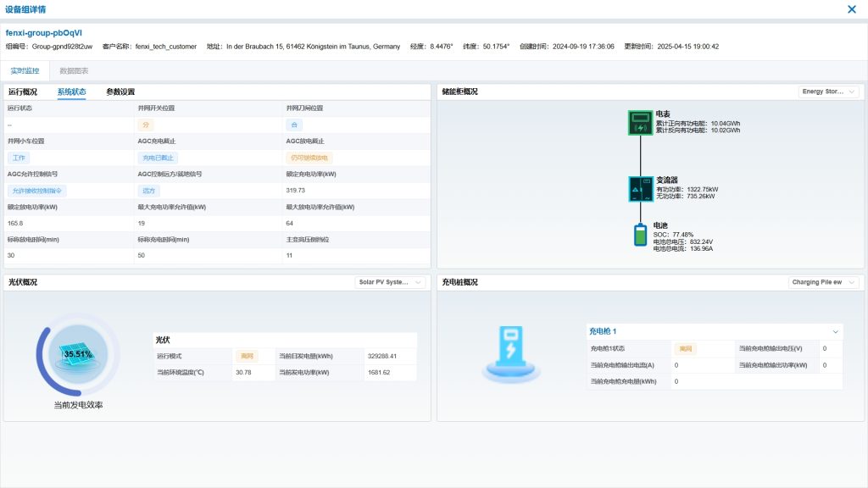The width and height of the screenshot is (868, 488).
Task: Open the Solar PV System dropdown
Action: (391, 282)
